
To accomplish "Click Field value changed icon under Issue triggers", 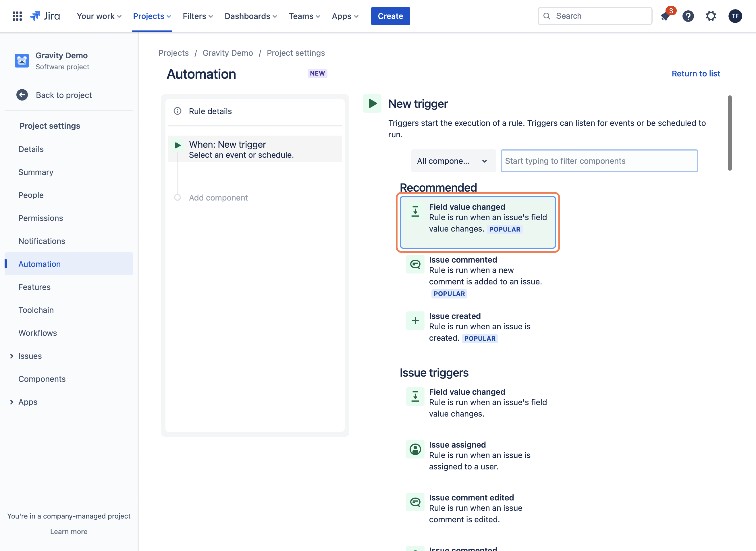I will (x=415, y=396).
